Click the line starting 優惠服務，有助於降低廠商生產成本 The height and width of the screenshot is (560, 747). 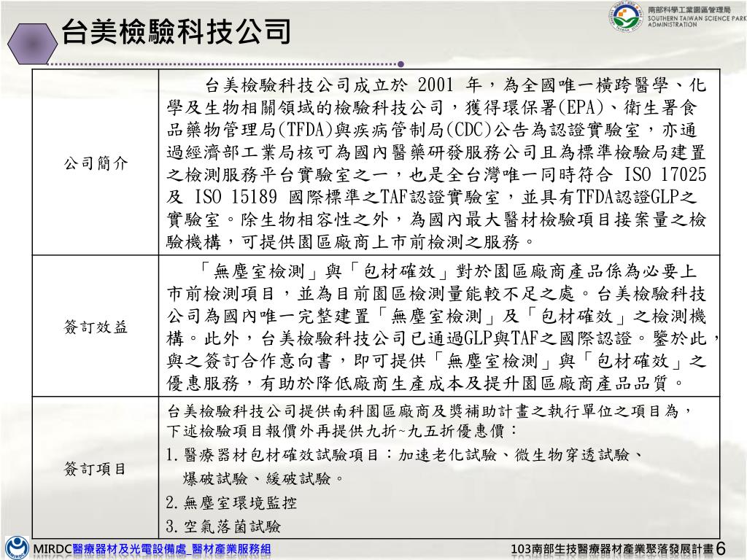(426, 383)
